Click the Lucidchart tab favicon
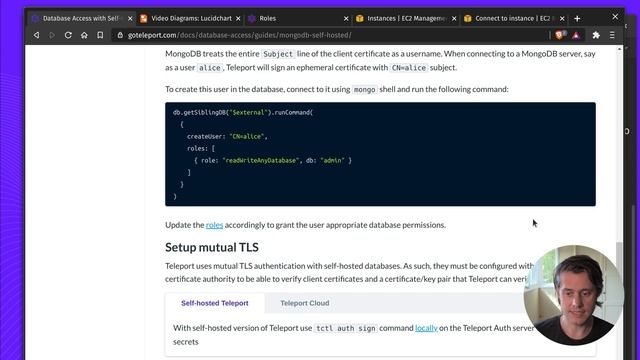The image size is (640, 360). (144, 18)
